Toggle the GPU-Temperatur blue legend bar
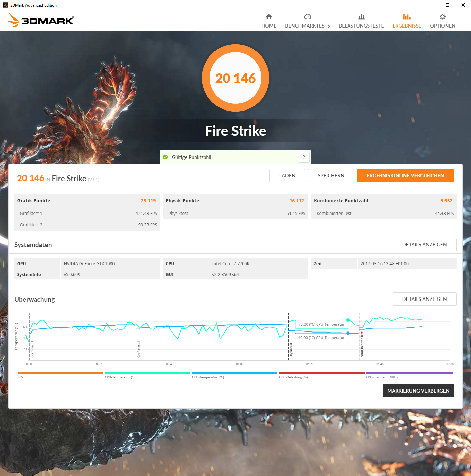This screenshot has height=476, width=471. (234, 373)
